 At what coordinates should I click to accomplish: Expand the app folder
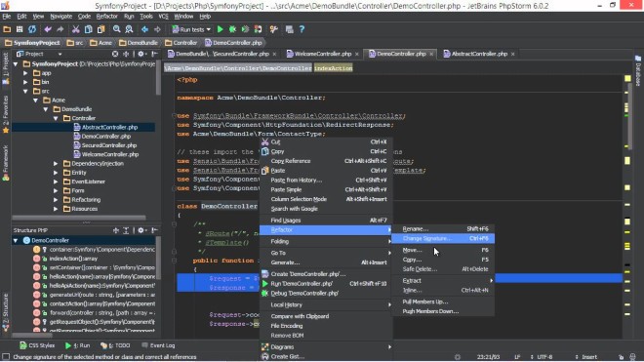25,73
